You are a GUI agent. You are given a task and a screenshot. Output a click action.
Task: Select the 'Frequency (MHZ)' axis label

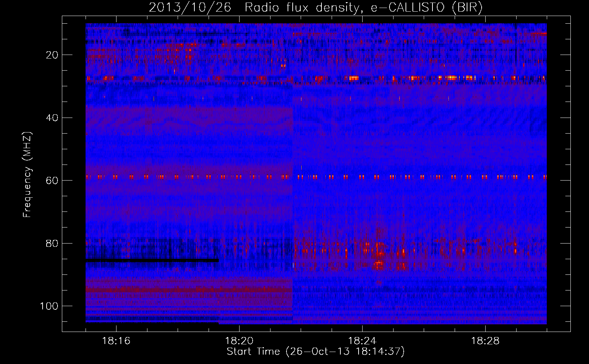tap(27, 174)
